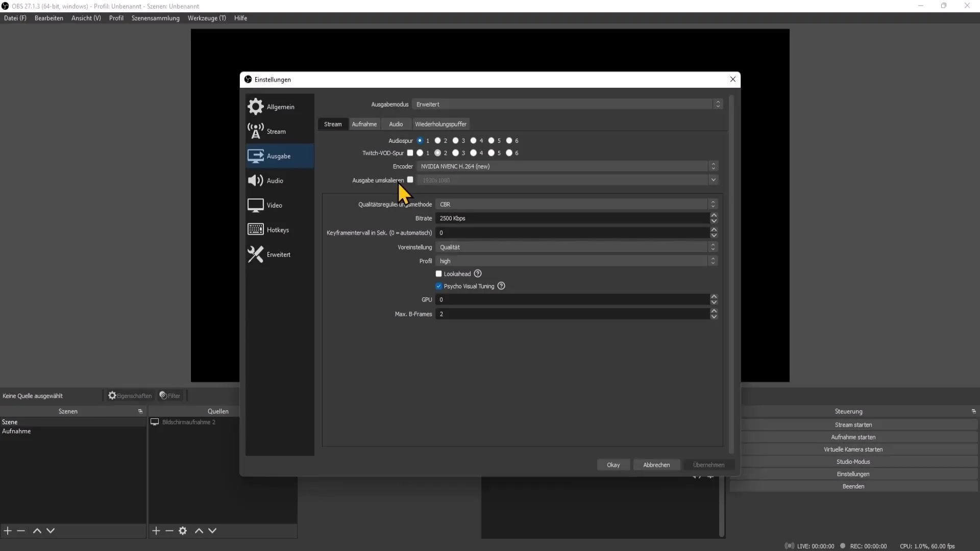Click the Filter icon in sources panel

(x=163, y=395)
